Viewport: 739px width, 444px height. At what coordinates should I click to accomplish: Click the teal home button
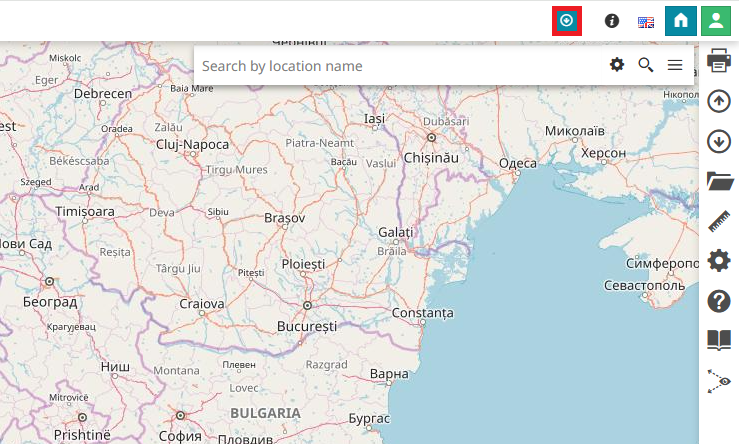coord(680,21)
